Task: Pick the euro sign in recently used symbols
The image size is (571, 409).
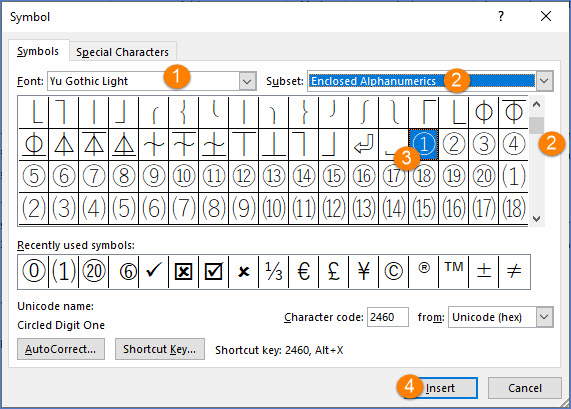Action: pos(303,272)
